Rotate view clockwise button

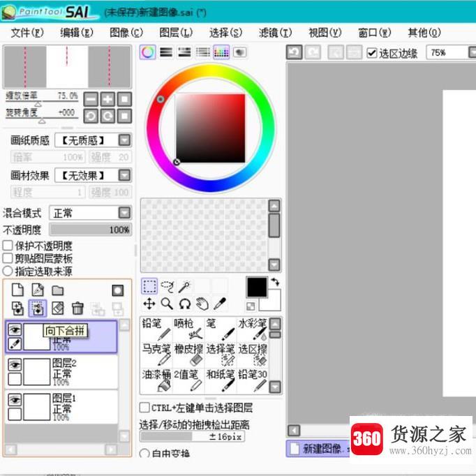click(x=107, y=116)
